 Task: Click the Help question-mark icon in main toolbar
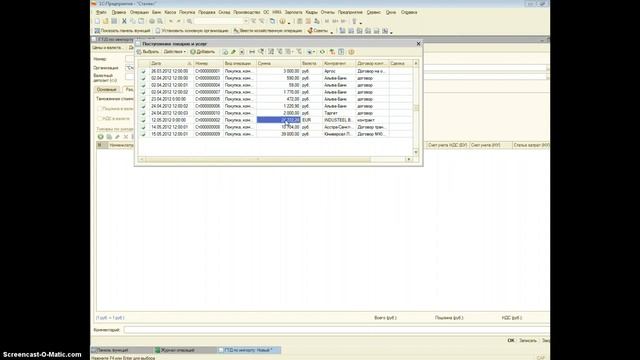[x=282, y=21]
